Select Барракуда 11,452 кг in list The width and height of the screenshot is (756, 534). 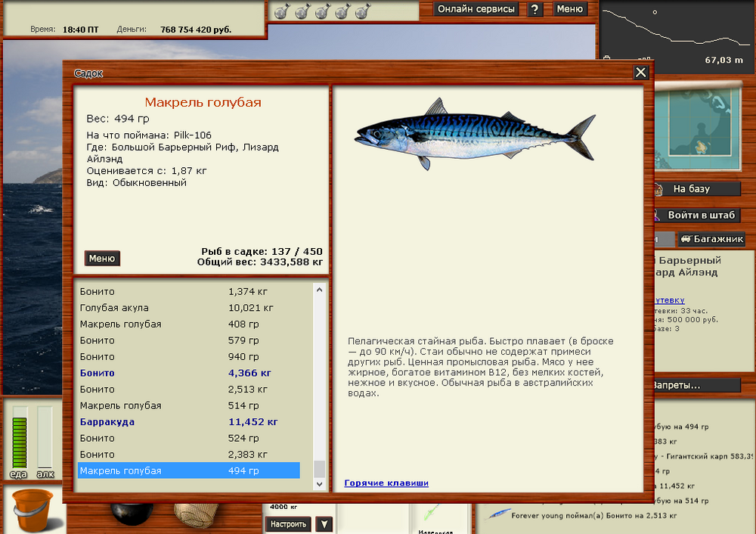(189, 422)
